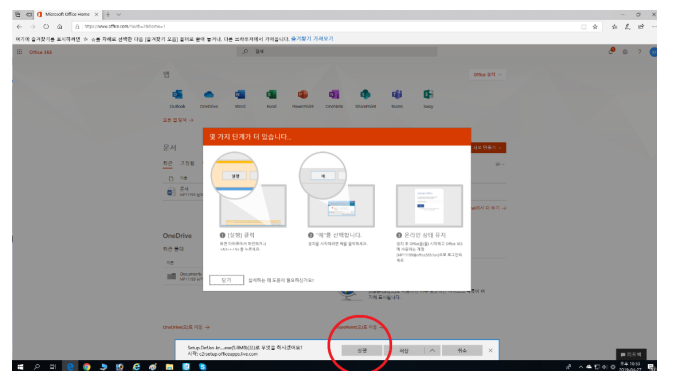Open Skype from the taskbar
683x386 pixels.
203,367
